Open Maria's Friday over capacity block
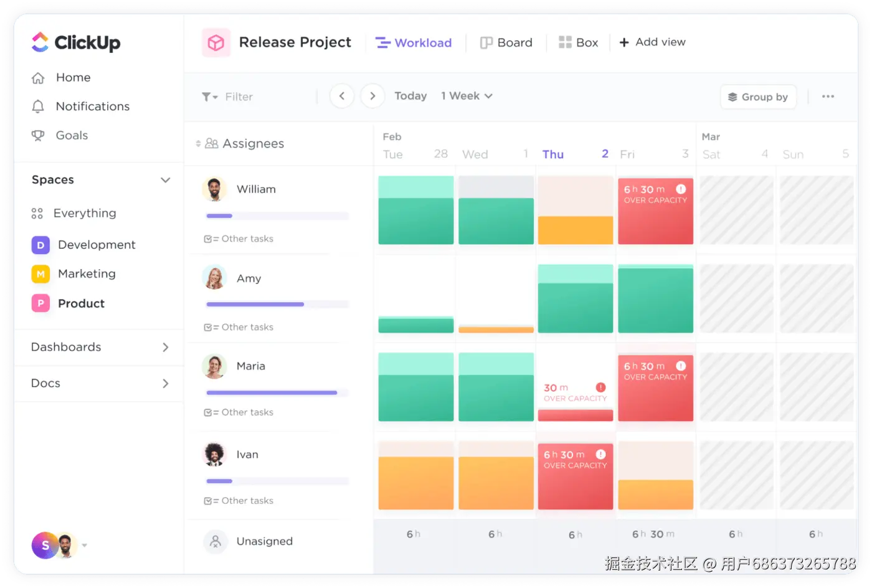The height and width of the screenshot is (588, 872). tap(655, 388)
